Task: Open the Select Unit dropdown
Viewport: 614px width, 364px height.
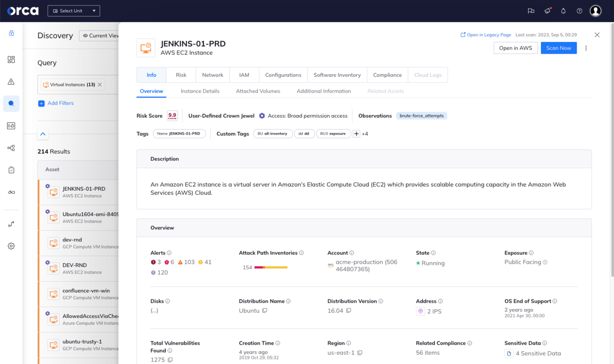Action: click(x=73, y=10)
